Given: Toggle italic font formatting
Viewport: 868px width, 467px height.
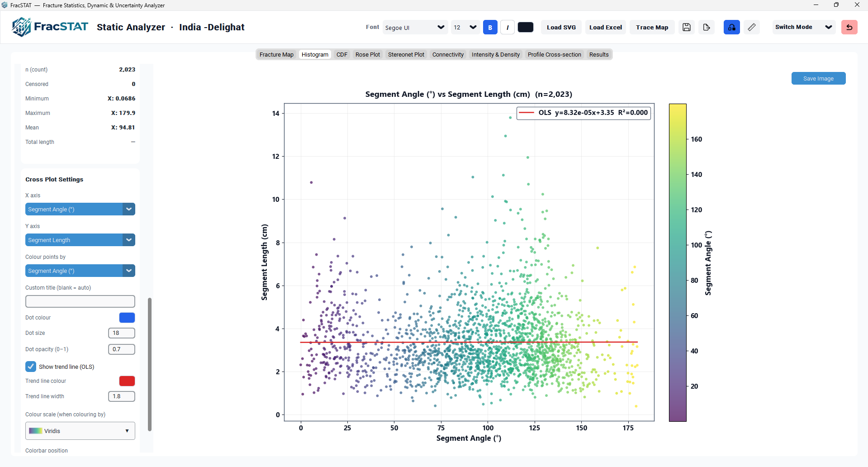Looking at the screenshot, I should pyautogui.click(x=508, y=27).
